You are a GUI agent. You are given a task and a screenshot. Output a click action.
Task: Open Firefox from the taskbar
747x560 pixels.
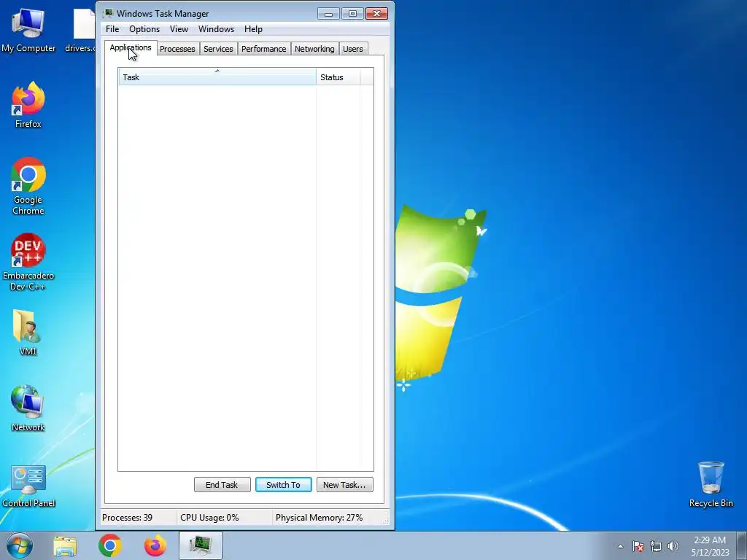(x=155, y=545)
